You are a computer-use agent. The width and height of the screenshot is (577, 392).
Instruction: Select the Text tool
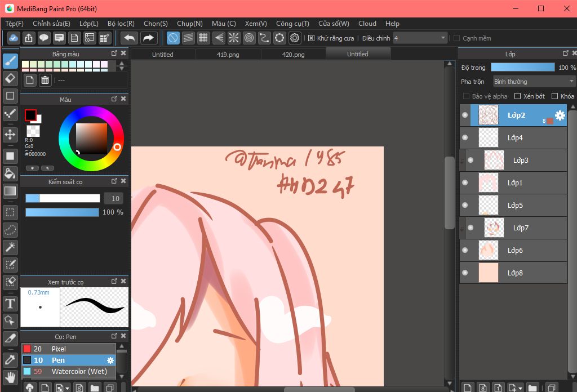point(10,304)
